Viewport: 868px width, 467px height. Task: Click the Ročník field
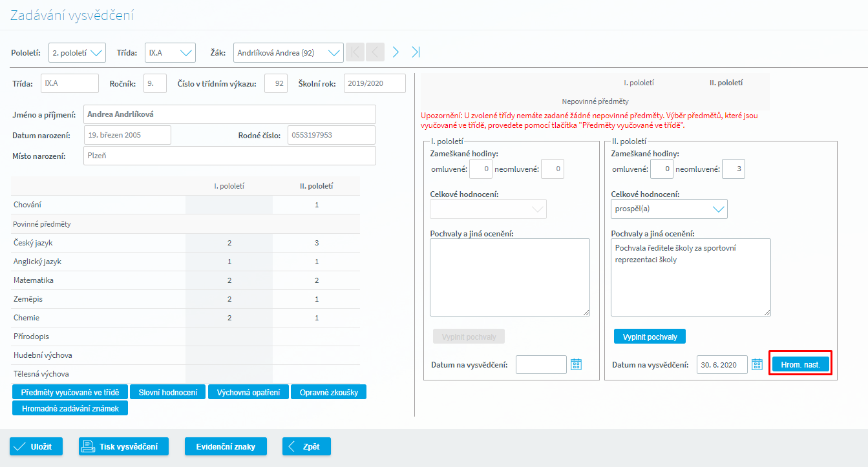[155, 83]
